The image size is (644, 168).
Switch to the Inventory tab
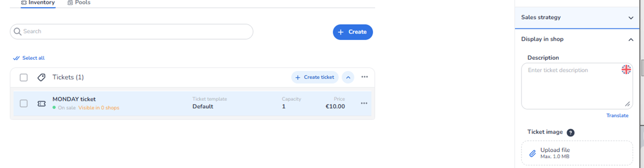pyautogui.click(x=38, y=3)
